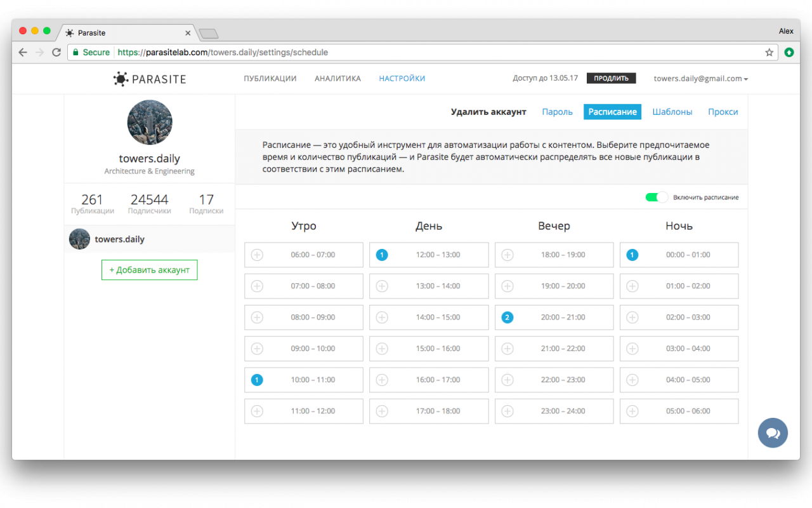Viewport: 812px width, 508px height.
Task: Click the blue 1 badge on 00:00 – 01:00
Action: [x=632, y=255]
